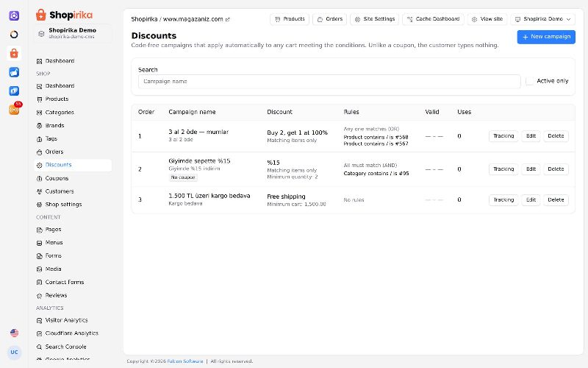
Task: Open Search Console in the sidebar
Action: click(73, 347)
